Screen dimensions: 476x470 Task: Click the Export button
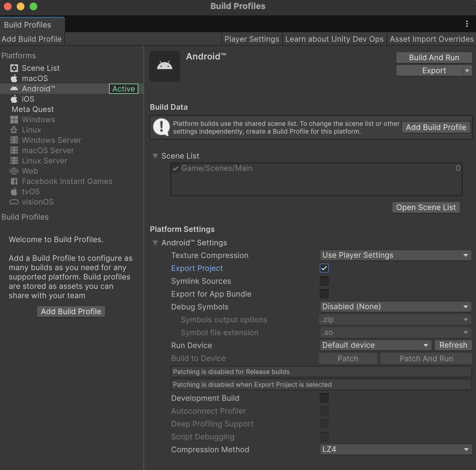[429, 71]
